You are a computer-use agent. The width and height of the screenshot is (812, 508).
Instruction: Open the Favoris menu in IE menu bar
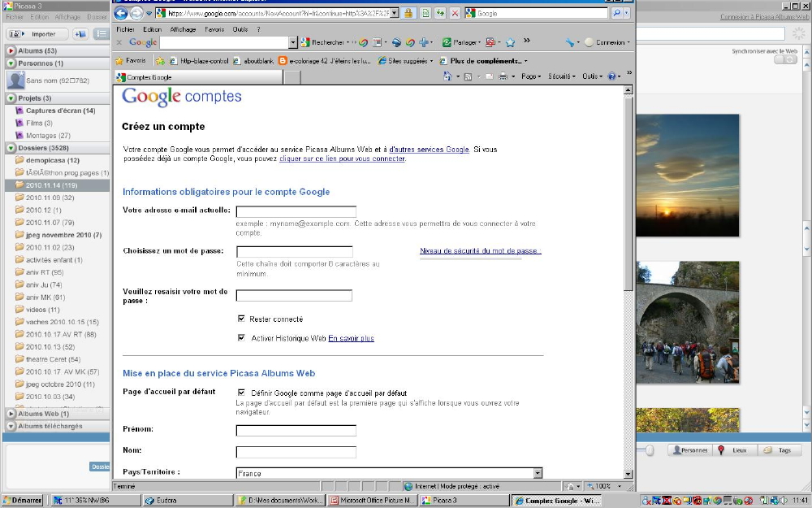[214, 29]
